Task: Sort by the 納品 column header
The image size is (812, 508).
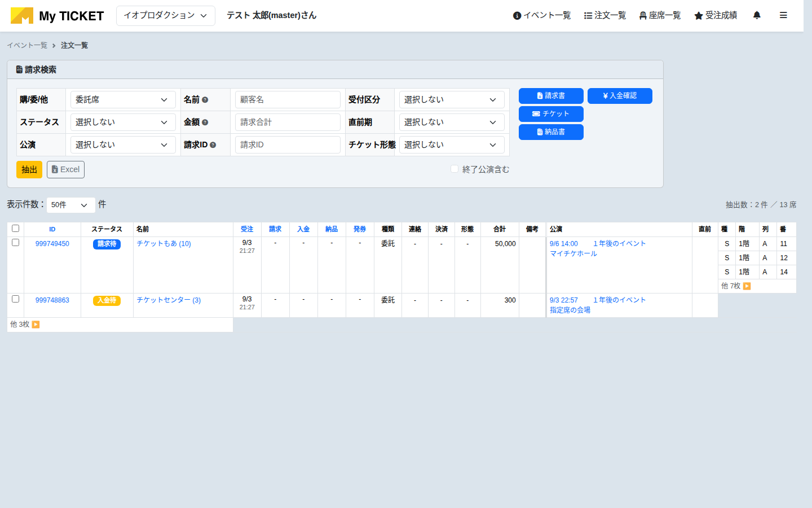Action: tap(332, 229)
